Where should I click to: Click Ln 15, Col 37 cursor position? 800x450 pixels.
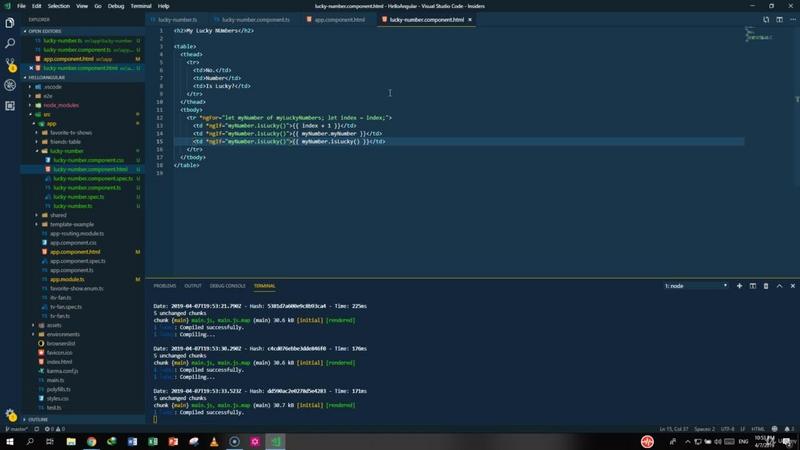point(673,429)
